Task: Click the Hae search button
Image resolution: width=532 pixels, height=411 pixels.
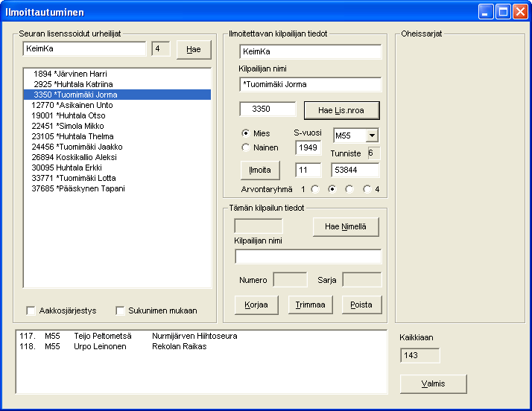Action: pyautogui.click(x=194, y=49)
